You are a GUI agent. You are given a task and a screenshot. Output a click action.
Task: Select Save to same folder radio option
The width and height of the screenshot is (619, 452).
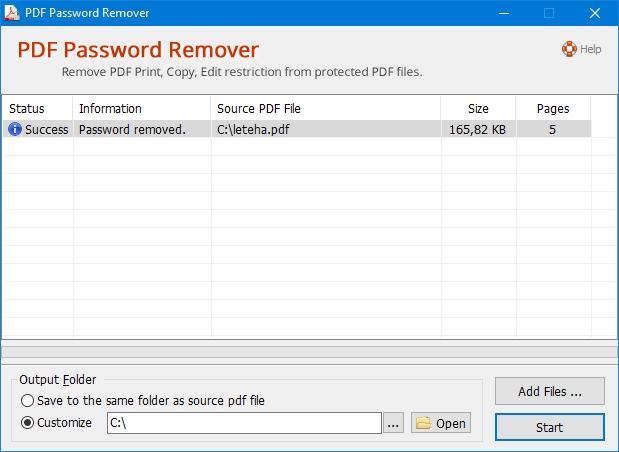pos(27,400)
